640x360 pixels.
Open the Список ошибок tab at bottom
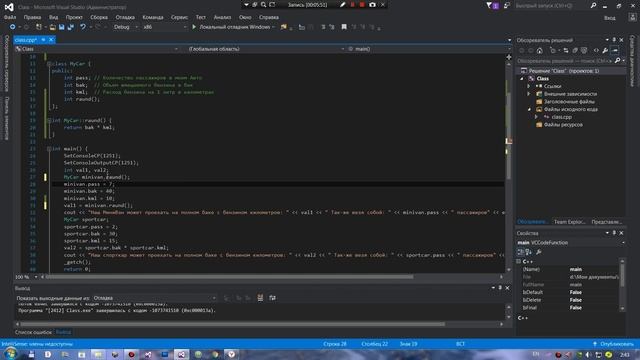point(33,332)
